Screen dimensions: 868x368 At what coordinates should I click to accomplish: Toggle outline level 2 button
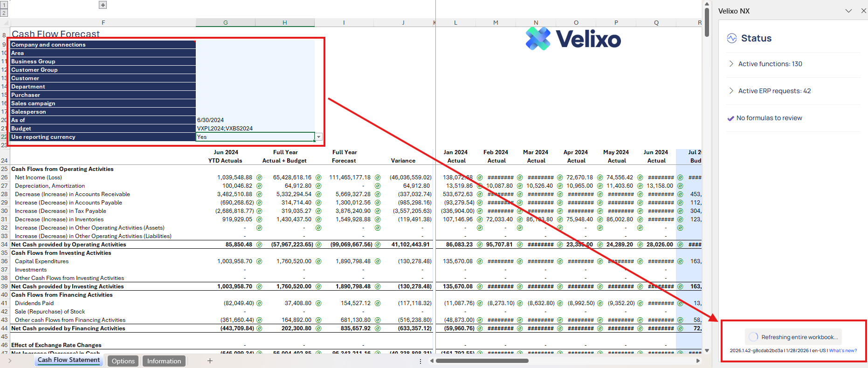pyautogui.click(x=4, y=13)
